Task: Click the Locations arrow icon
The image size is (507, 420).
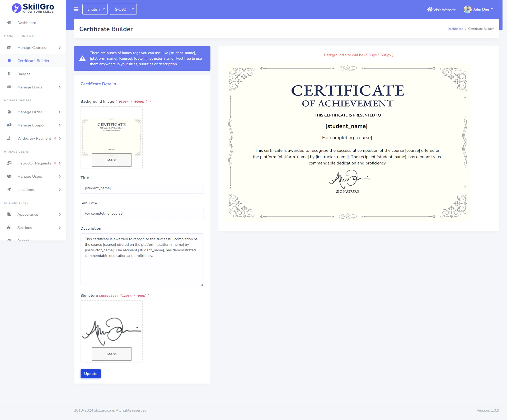Action: tap(9, 190)
